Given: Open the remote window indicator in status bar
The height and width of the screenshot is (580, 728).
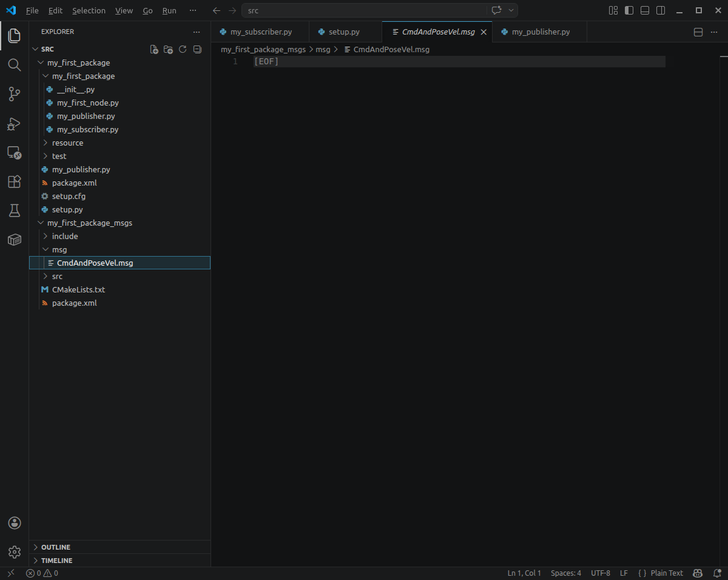Looking at the screenshot, I should pos(11,573).
